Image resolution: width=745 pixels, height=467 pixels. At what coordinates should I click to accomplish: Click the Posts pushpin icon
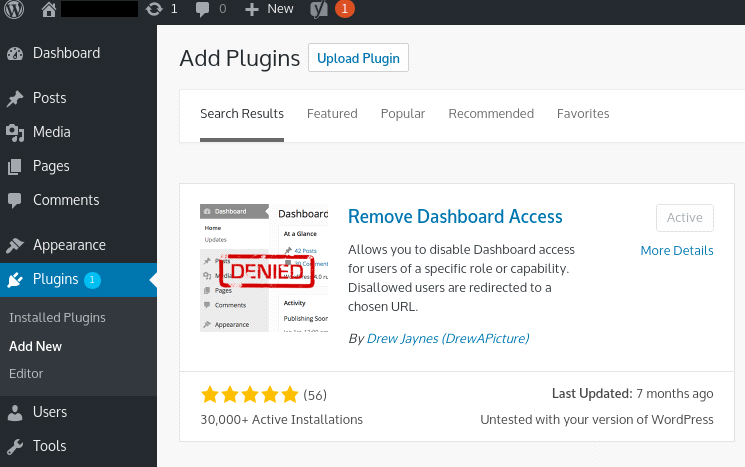pos(15,99)
